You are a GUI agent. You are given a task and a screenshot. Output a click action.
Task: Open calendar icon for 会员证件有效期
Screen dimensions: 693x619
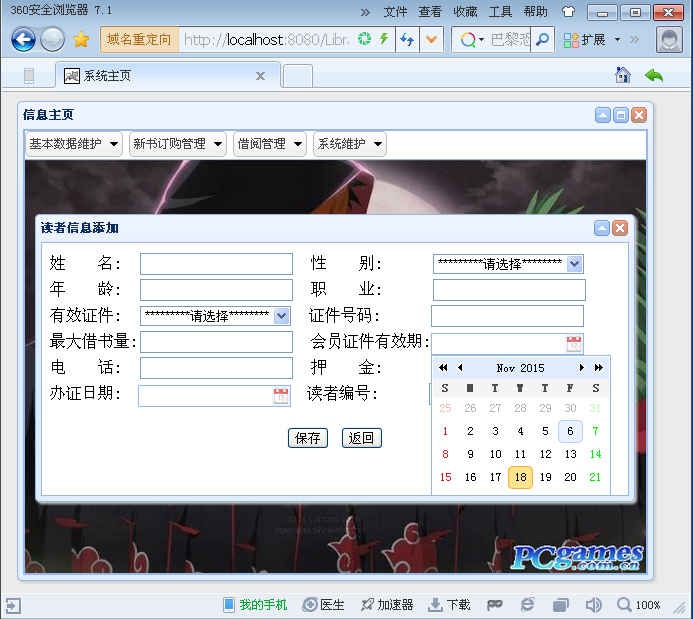[574, 344]
